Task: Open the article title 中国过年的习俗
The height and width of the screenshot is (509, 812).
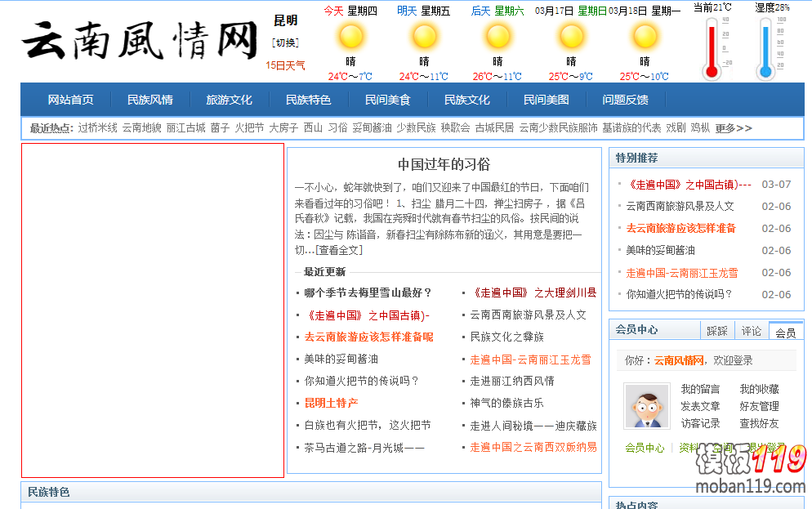Action: coord(444,165)
